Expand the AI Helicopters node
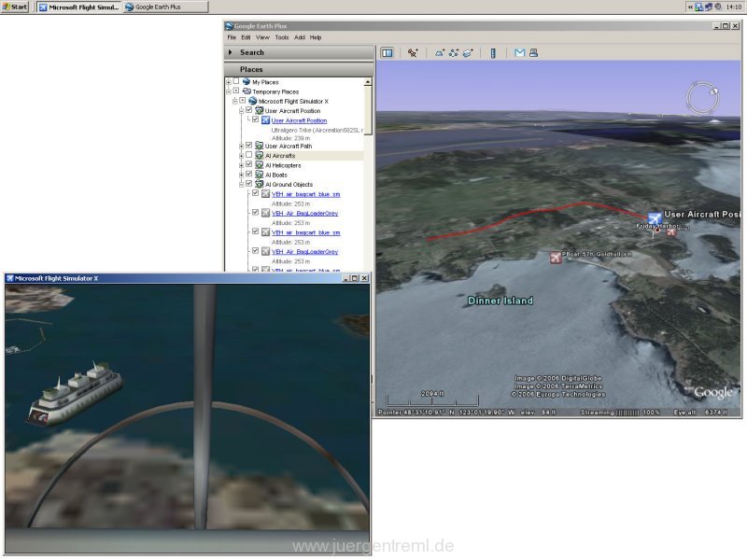747x560 pixels. [241, 165]
